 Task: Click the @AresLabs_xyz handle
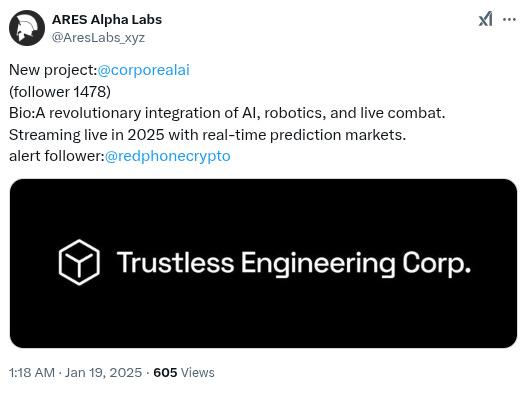98,37
